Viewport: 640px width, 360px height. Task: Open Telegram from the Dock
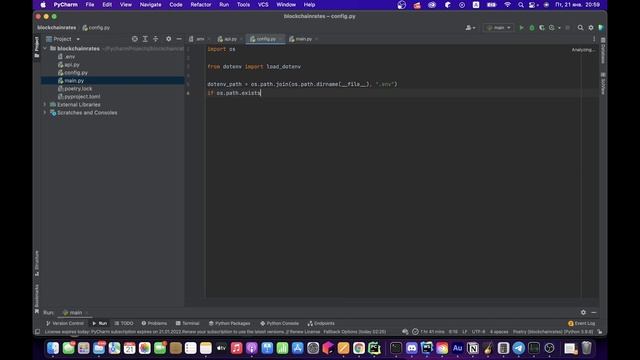[x=518, y=348]
